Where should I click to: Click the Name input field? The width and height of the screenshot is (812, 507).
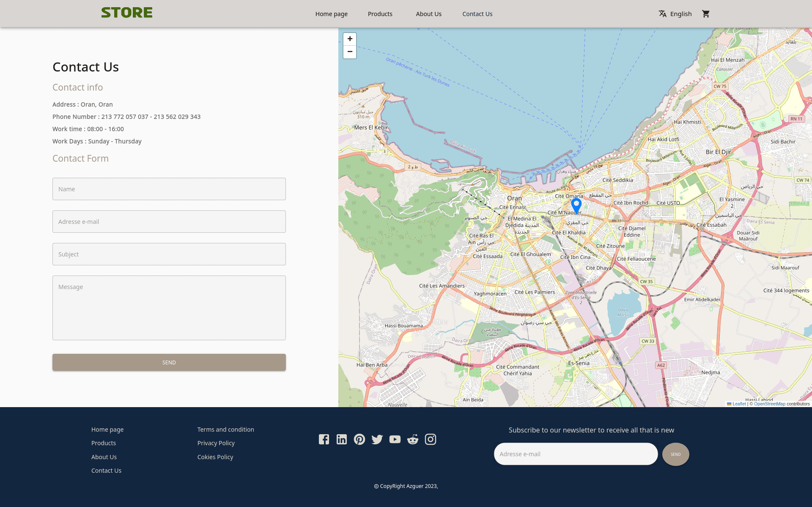click(x=169, y=189)
